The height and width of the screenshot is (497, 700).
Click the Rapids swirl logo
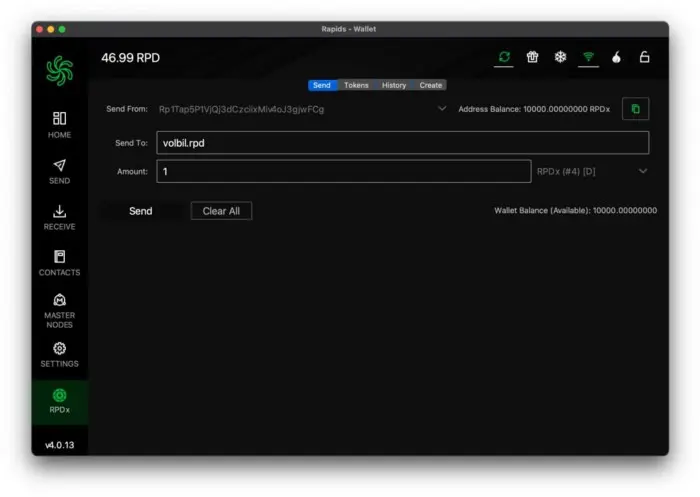tap(59, 71)
